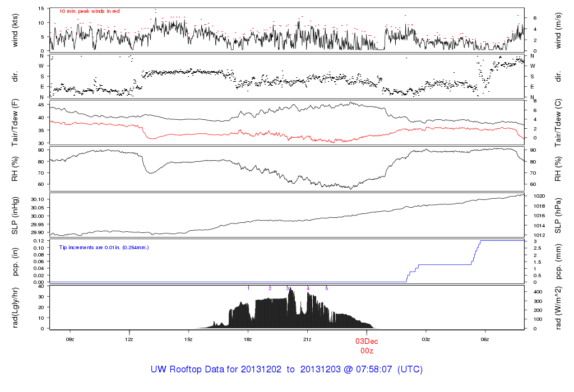
Task: Select the 'SLP (inHg)' axis label
Action: pos(15,216)
